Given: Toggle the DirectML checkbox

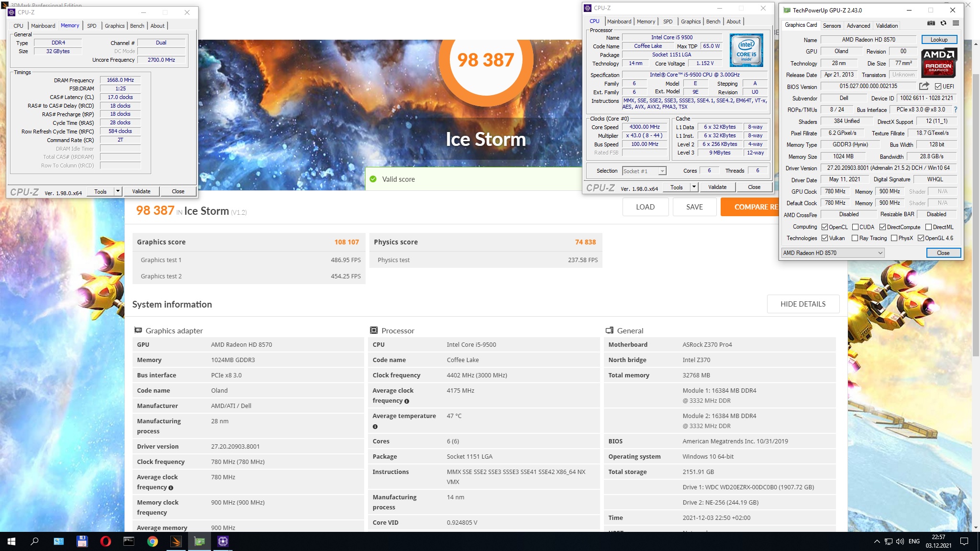Looking at the screenshot, I should tap(928, 227).
